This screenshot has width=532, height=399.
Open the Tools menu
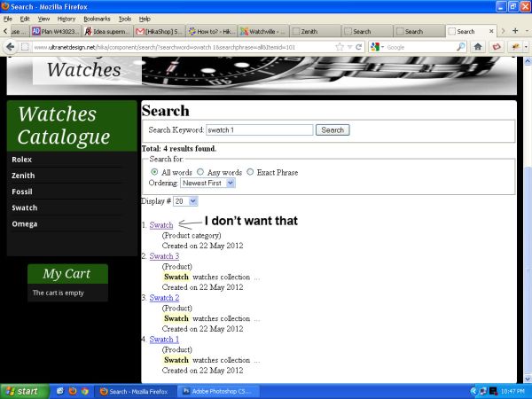[x=125, y=19]
